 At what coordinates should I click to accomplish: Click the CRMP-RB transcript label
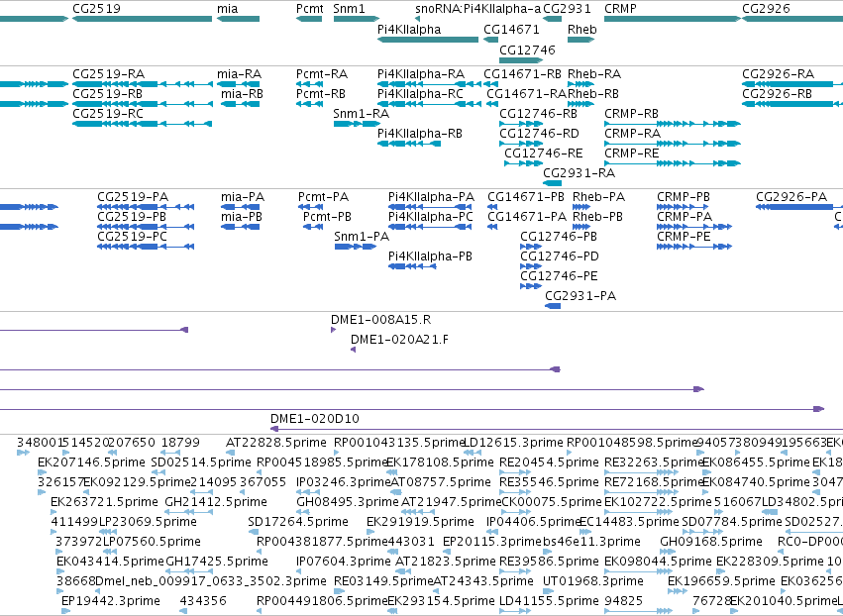pos(632,114)
